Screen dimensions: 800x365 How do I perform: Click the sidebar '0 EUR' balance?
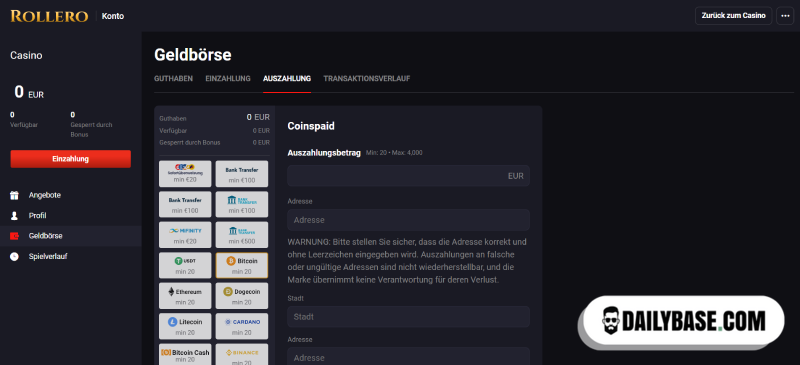(29, 92)
